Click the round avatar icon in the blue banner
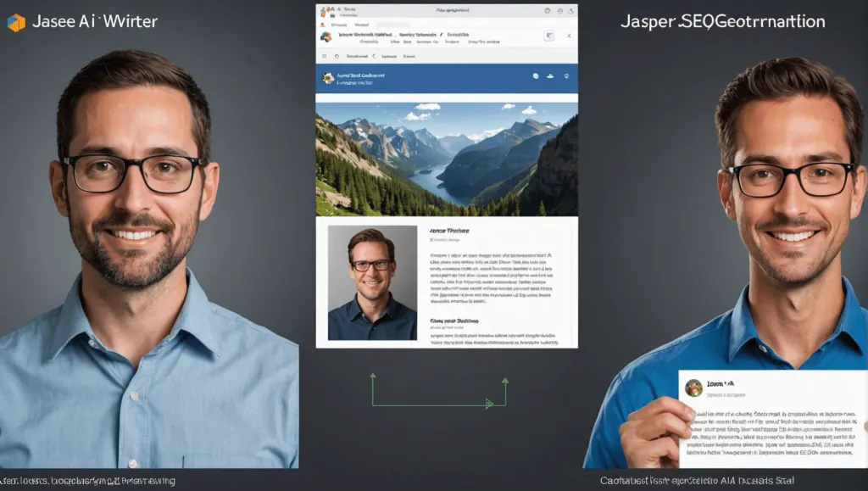This screenshot has width=868, height=491. coord(328,78)
